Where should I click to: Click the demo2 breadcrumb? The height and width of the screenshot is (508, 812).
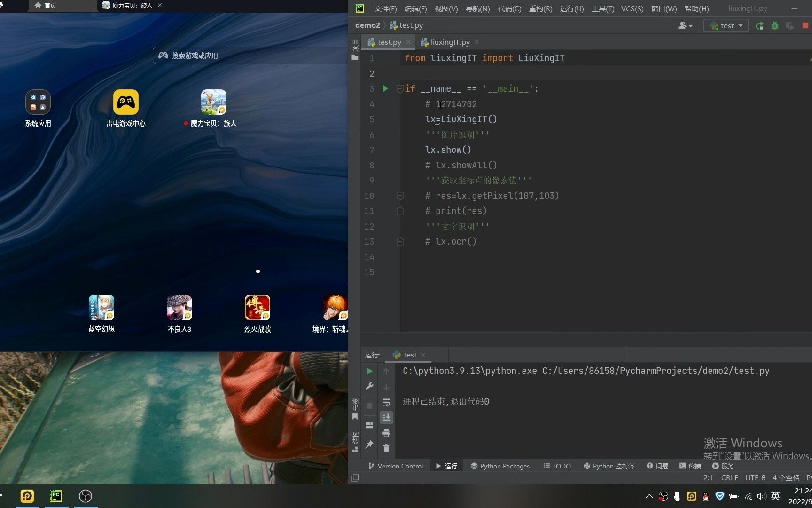coord(367,25)
